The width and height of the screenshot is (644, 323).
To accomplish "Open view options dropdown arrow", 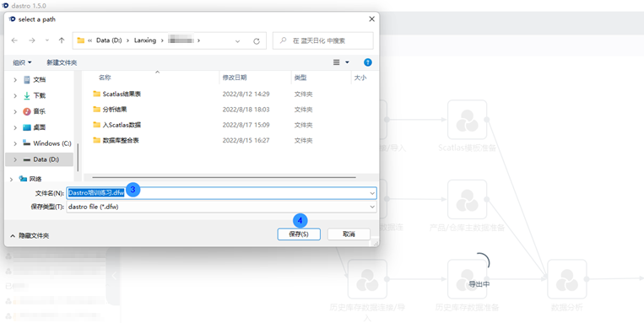I will pos(347,62).
